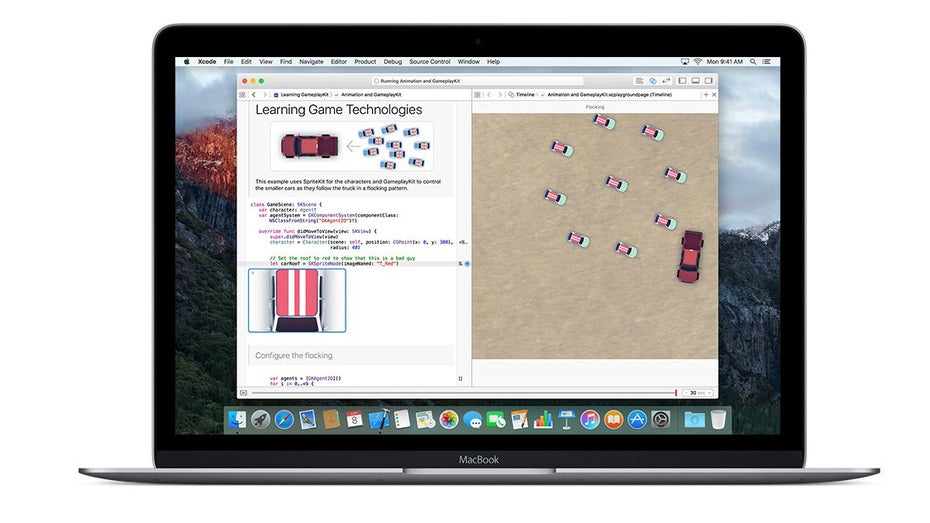Close the assistant editor pane
Image resolution: width=930 pixels, height=523 pixels.
click(714, 95)
